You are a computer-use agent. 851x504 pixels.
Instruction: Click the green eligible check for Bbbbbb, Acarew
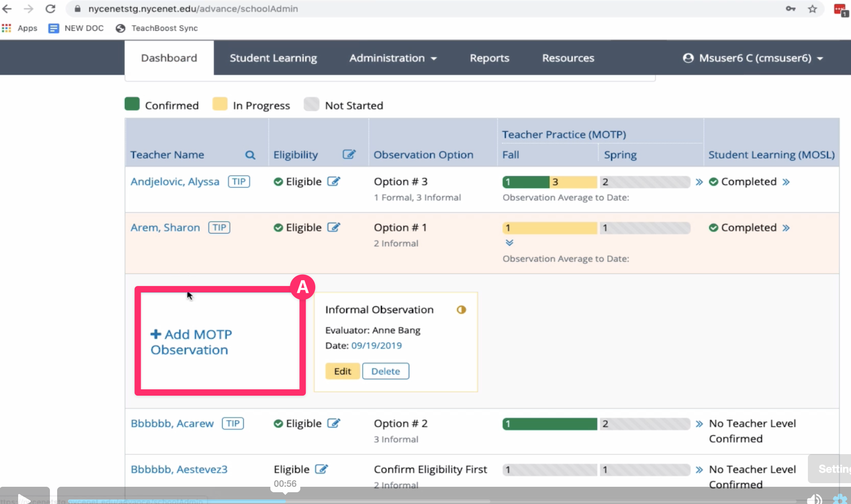click(278, 423)
